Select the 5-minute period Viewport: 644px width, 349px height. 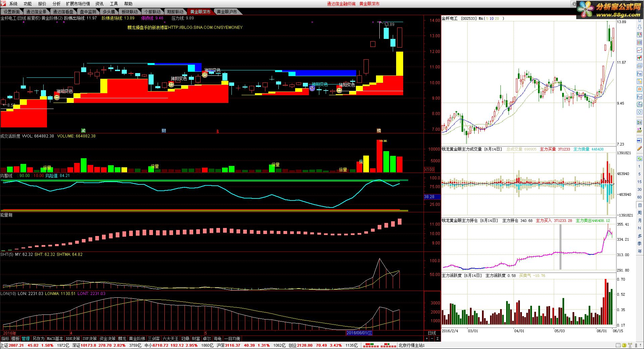(x=639, y=174)
